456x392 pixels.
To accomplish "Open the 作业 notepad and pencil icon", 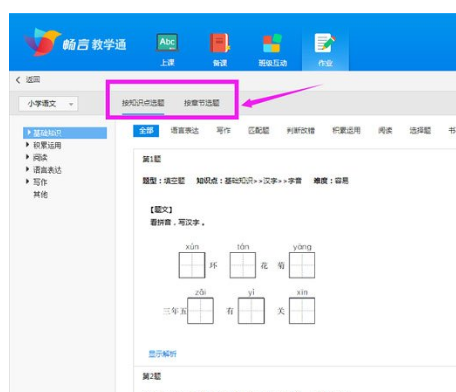I will [325, 43].
